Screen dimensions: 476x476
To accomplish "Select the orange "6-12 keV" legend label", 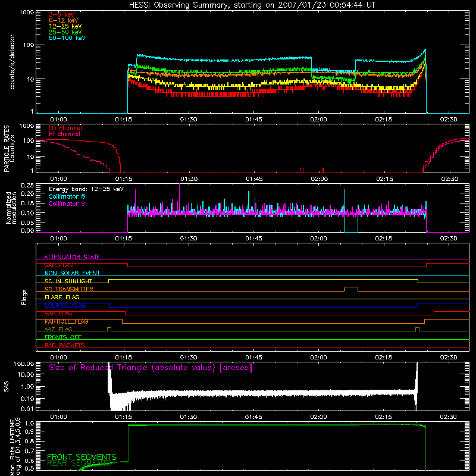I will coord(64,20).
